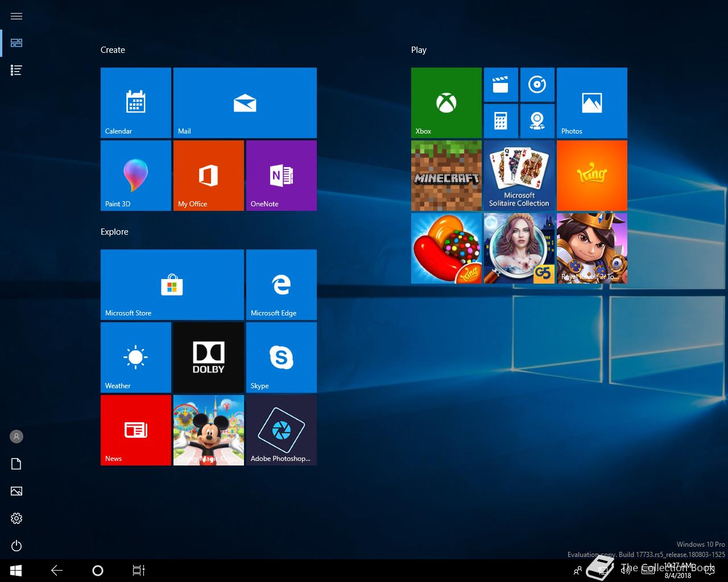Open the Disney Magic Kingdoms tile
Viewport: 728px width, 582px height.
pos(209,430)
